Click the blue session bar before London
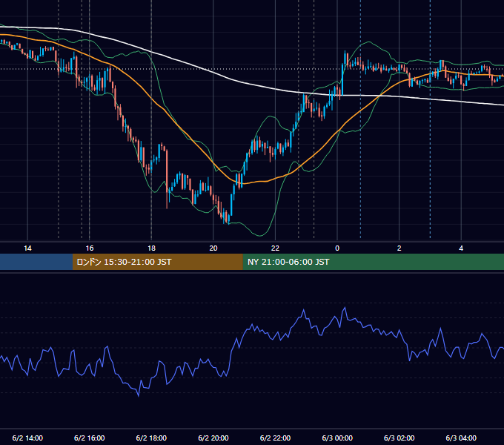Viewport: 504px width, 445px height. [x=36, y=262]
